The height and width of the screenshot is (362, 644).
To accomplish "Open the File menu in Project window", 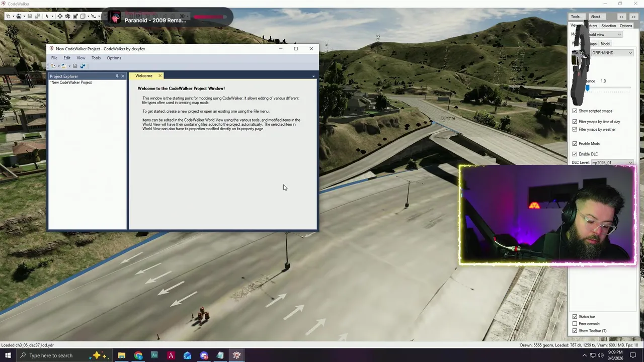I will point(54,58).
